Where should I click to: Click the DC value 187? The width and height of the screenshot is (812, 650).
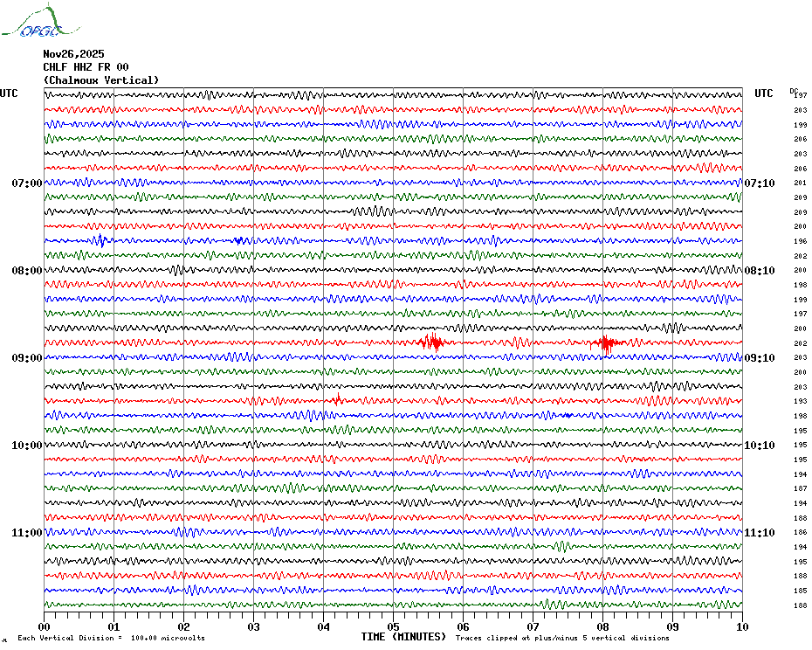coord(801,488)
